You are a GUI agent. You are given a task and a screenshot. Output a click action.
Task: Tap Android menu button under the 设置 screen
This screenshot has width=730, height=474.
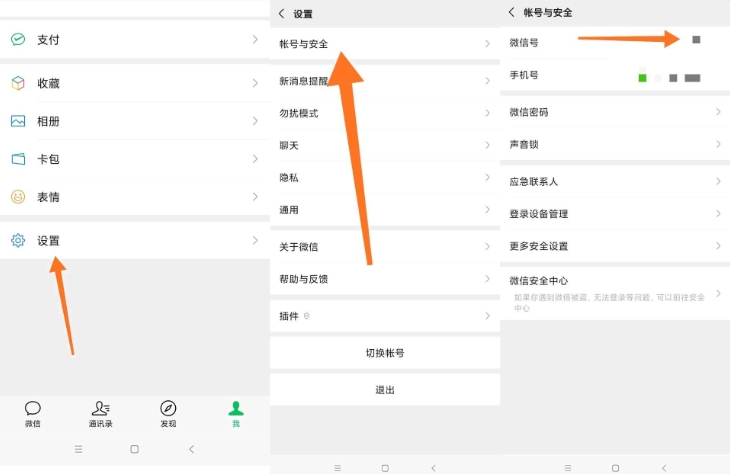click(338, 468)
